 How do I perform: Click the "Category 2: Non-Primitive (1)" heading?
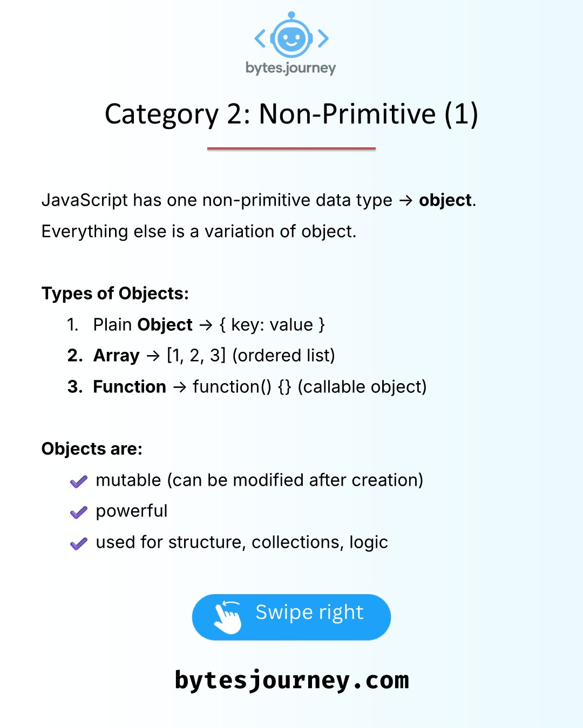coord(291,114)
